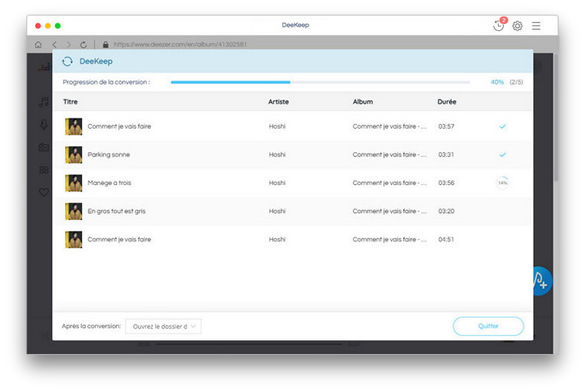Open the conversion history icon with badge
This screenshot has height=392, width=585.
pos(499,26)
